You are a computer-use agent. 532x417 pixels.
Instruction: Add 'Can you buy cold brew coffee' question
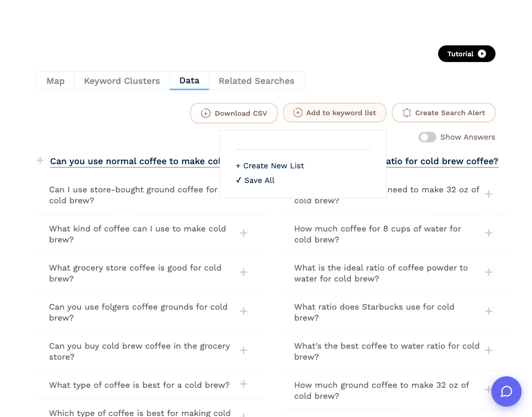point(243,350)
